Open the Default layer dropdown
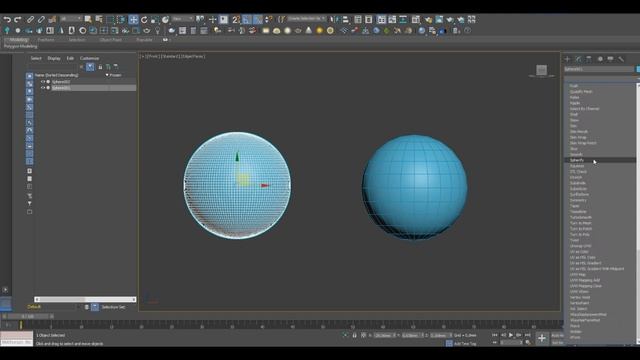 (53, 307)
